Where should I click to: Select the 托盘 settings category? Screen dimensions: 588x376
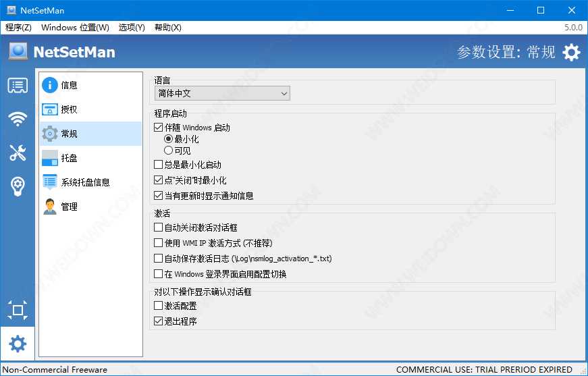90,158
